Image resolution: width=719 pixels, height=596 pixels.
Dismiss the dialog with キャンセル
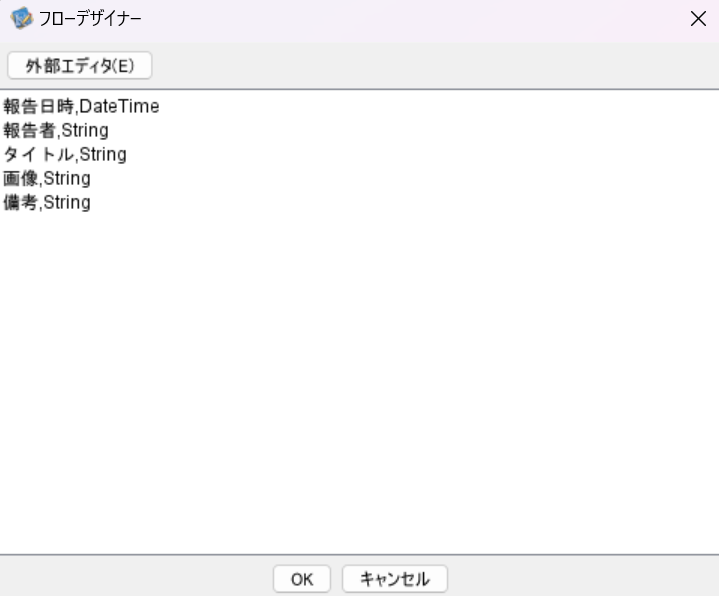point(395,579)
